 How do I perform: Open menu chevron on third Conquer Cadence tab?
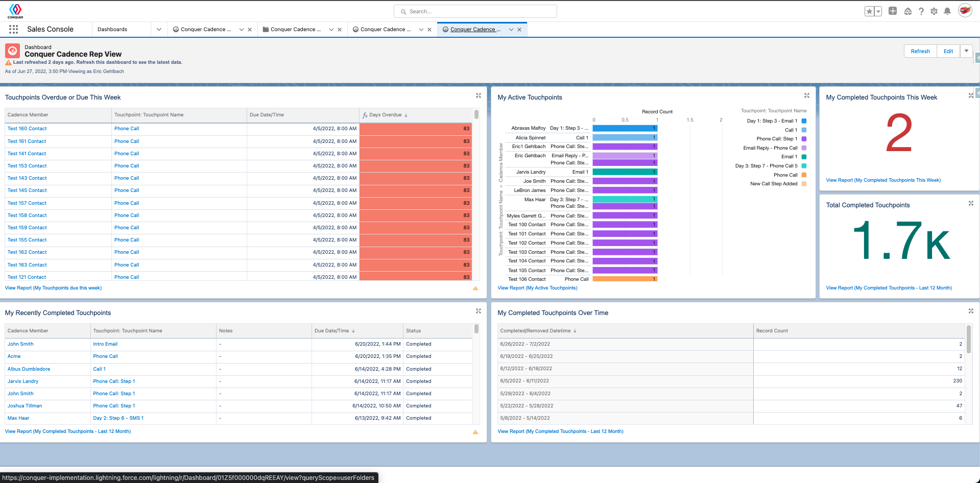421,30
